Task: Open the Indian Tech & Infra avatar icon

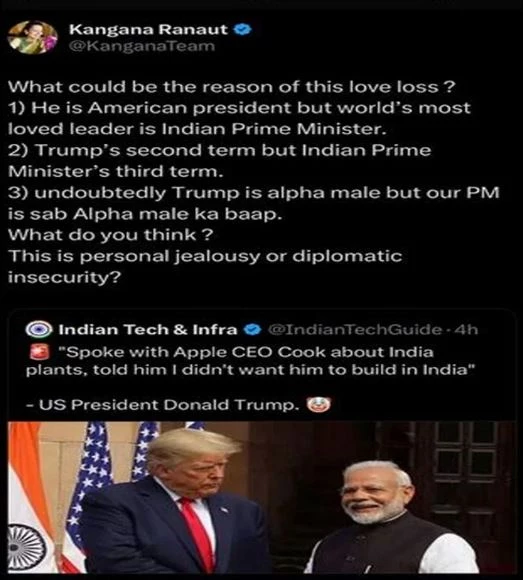Action: pos(39,329)
